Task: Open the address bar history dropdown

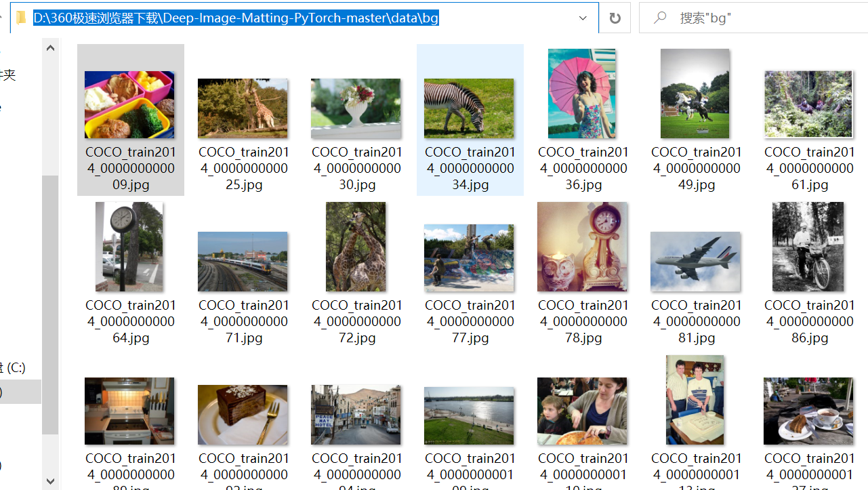Action: pyautogui.click(x=583, y=18)
